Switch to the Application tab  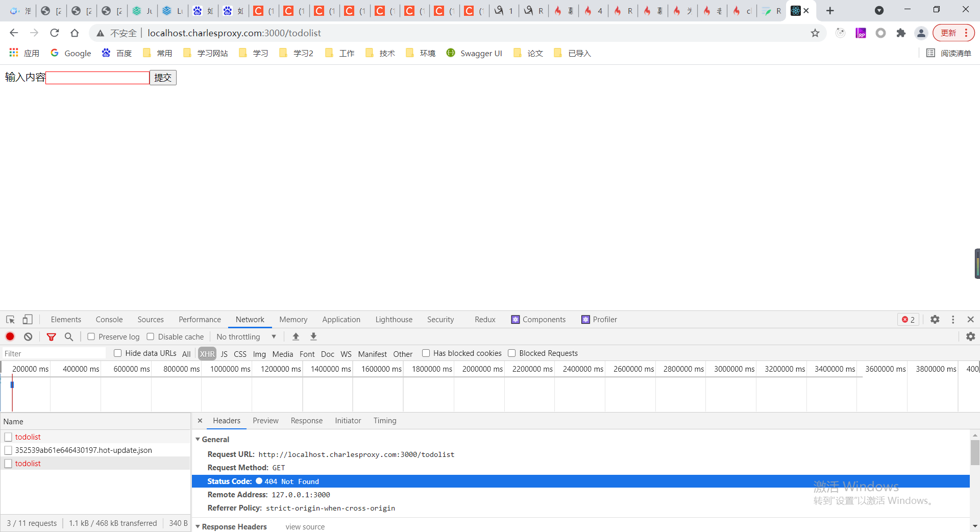click(x=341, y=320)
